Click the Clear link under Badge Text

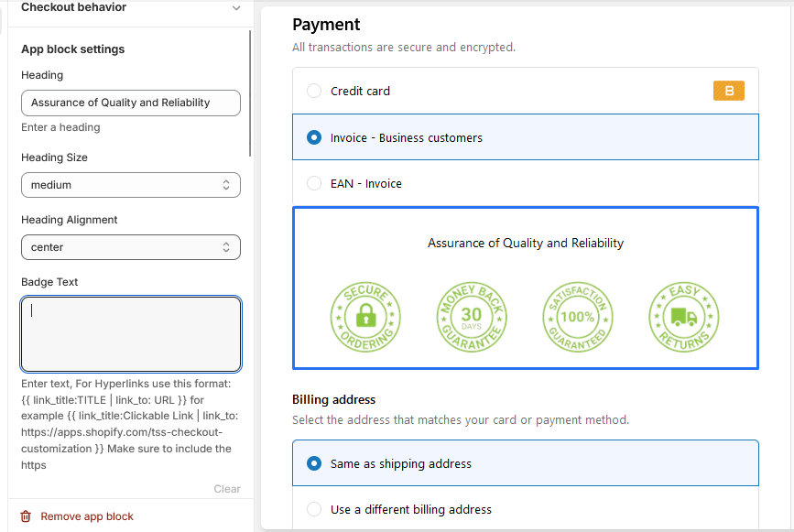(x=227, y=489)
